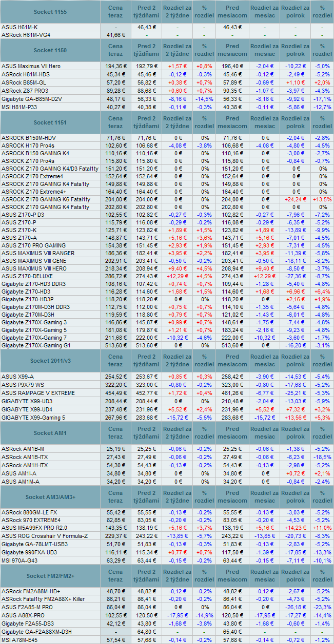
Task: Select the ASUS H61M-K row name
Action: coord(19,27)
